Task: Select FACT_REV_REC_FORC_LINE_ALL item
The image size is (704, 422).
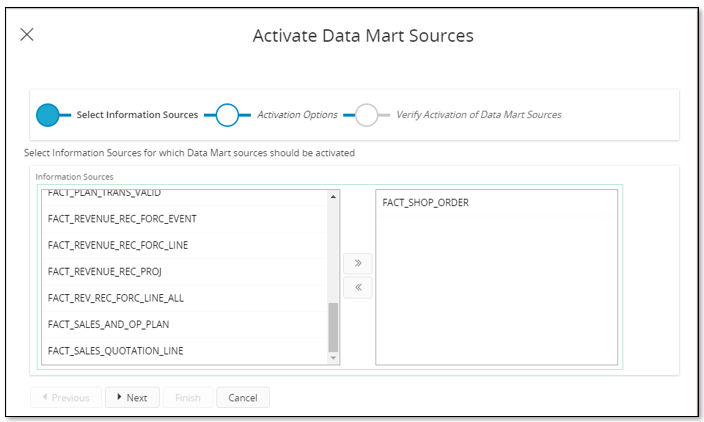Action: [116, 298]
